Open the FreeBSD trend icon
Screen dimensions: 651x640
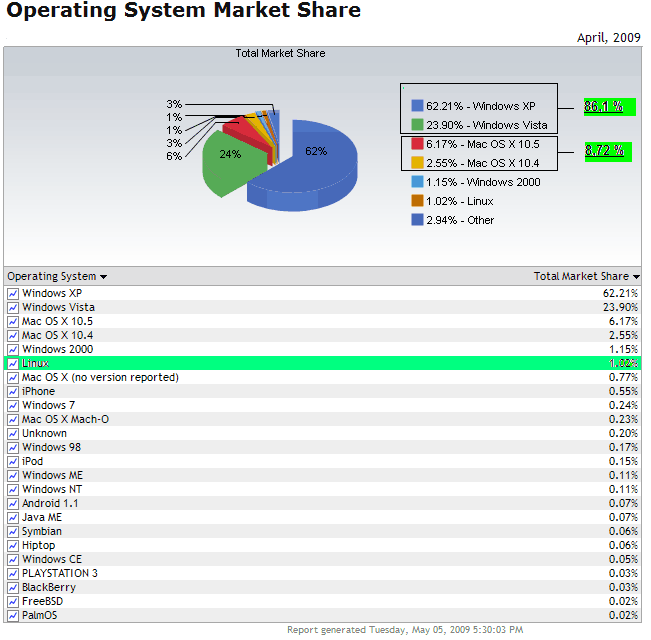click(13, 602)
